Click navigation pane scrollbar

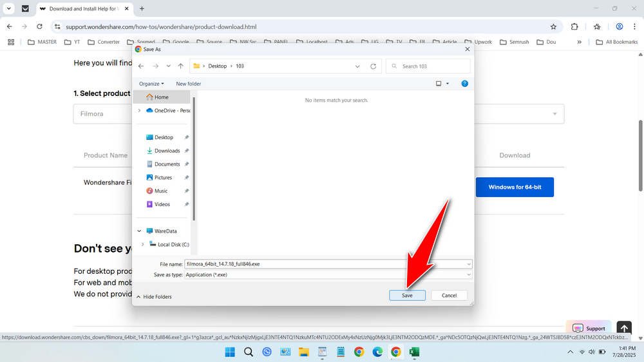tap(194, 158)
